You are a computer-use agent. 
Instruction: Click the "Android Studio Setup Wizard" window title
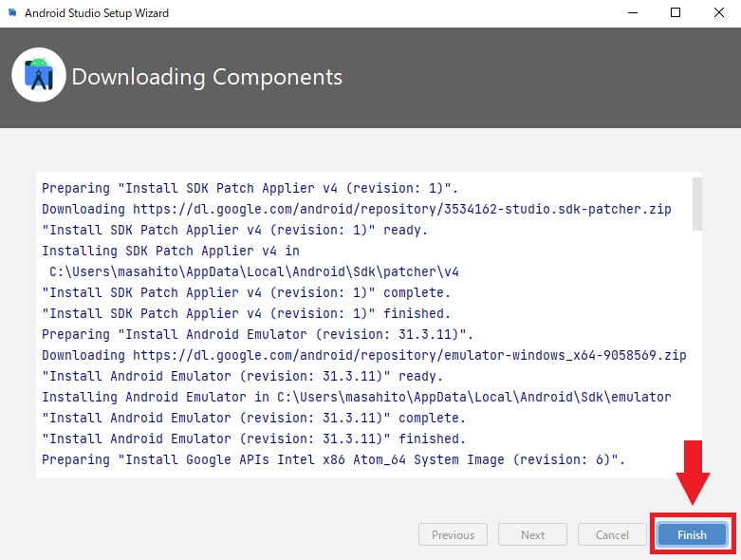[97, 12]
